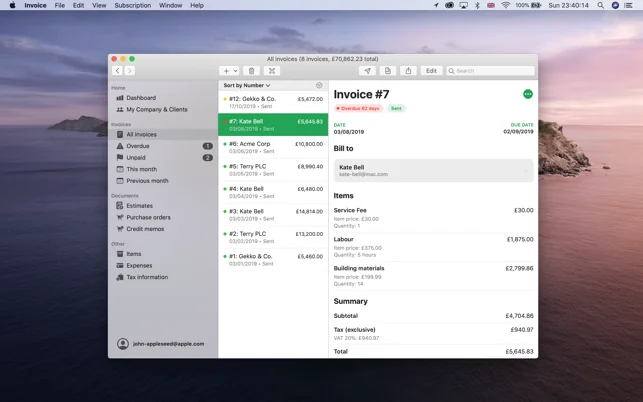Click the Overdue 62 days badge
The width and height of the screenshot is (643, 402).
(358, 108)
